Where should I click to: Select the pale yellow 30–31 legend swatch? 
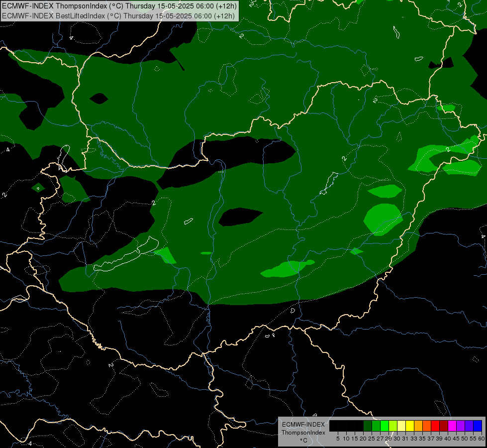pos(401,426)
